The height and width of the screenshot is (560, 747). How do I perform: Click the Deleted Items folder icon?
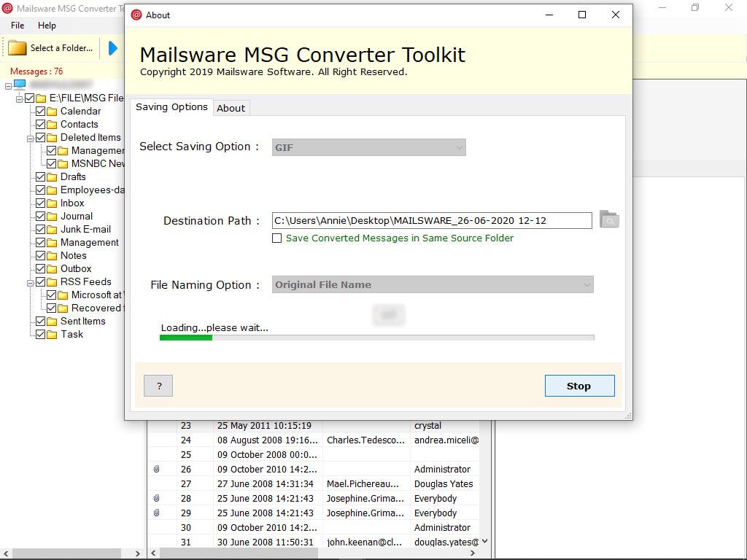click(x=52, y=138)
